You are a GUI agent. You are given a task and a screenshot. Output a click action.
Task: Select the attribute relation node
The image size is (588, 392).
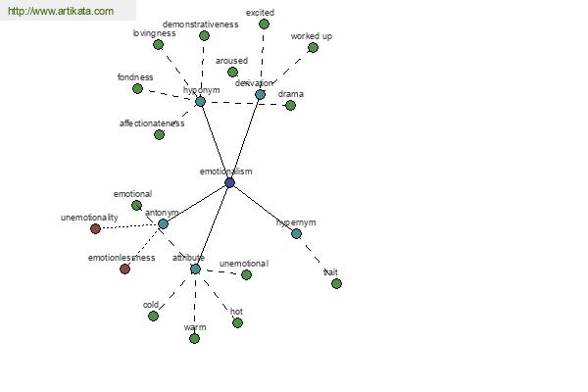point(195,269)
